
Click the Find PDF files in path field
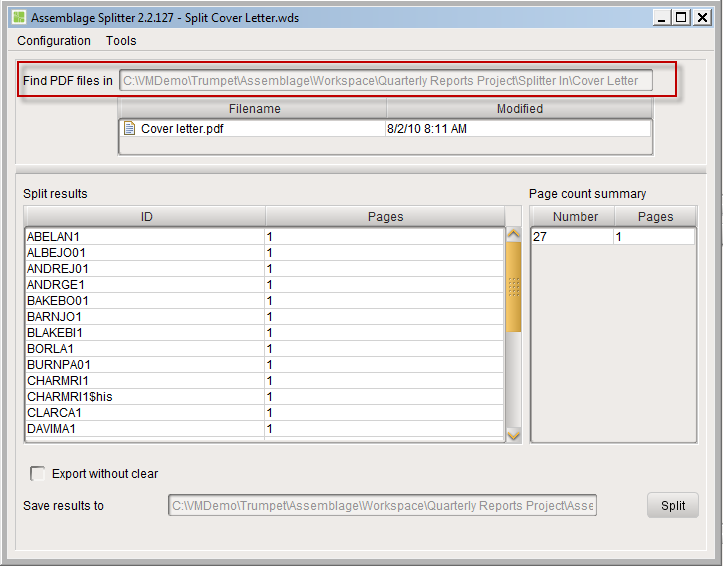click(386, 80)
